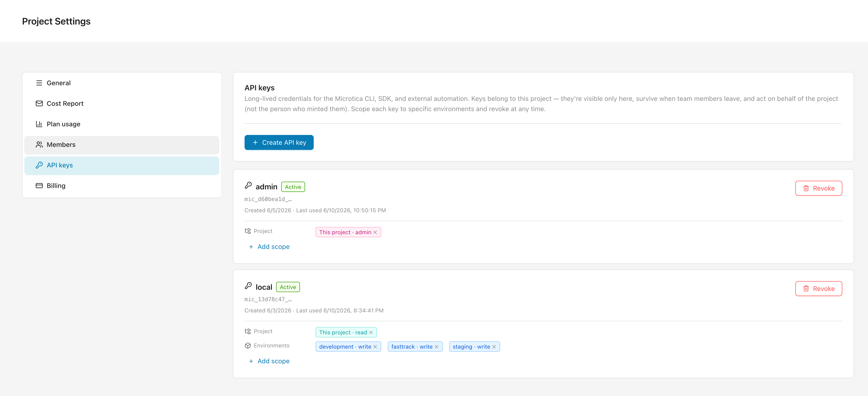Remove 'This project · admin' scope
The image size is (868, 396).
coord(375,232)
